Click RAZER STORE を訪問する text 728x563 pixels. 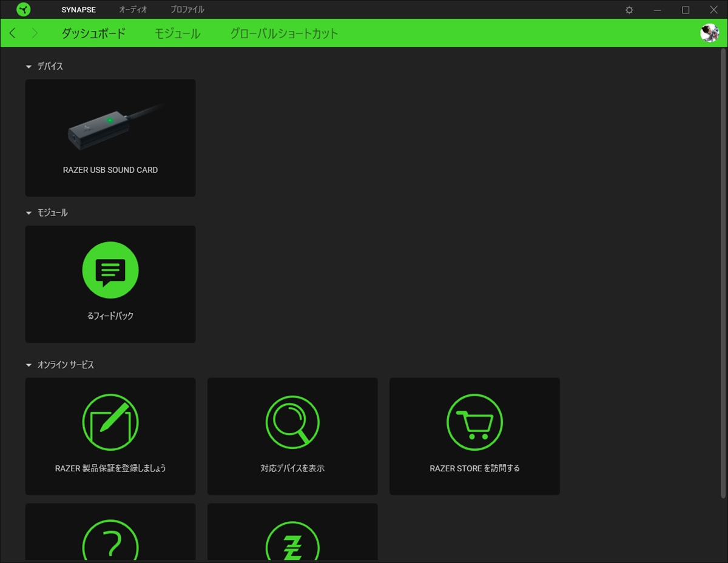[x=474, y=468]
